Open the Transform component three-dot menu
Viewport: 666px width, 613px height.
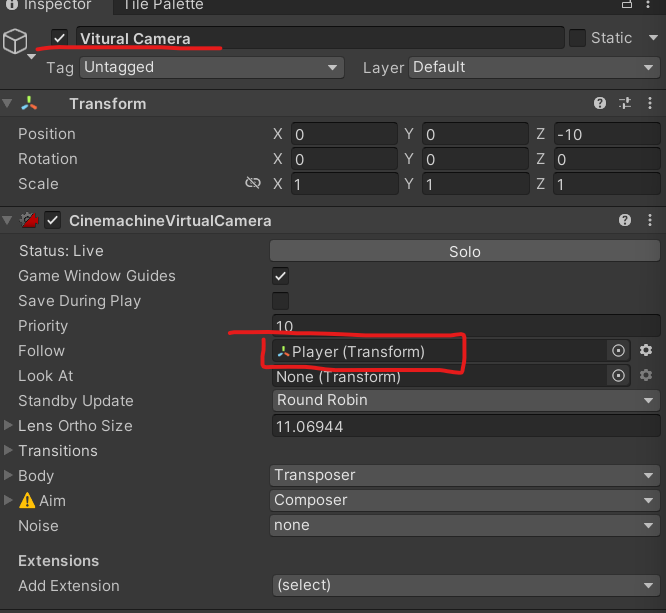pyautogui.click(x=649, y=104)
